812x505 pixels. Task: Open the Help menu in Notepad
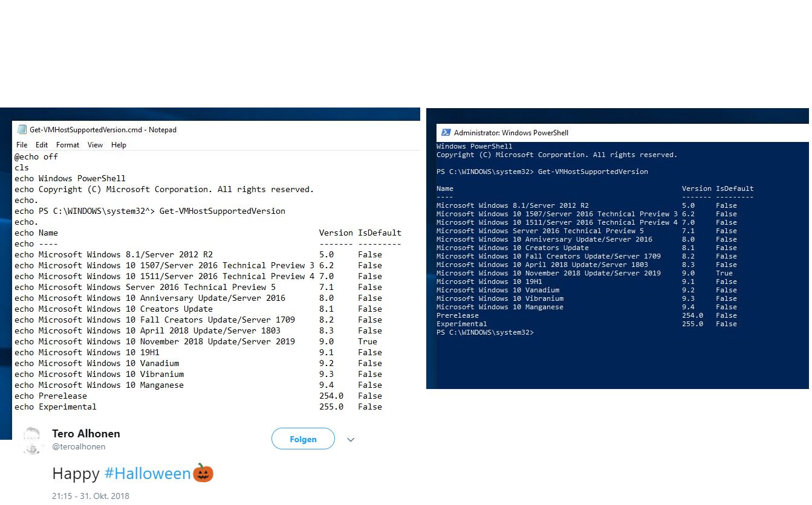[x=119, y=145]
